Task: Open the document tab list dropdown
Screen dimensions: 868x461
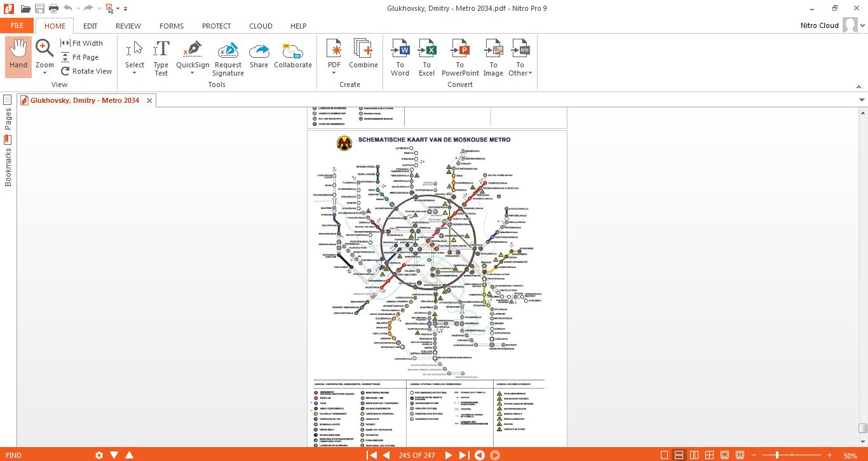Action: (x=862, y=100)
